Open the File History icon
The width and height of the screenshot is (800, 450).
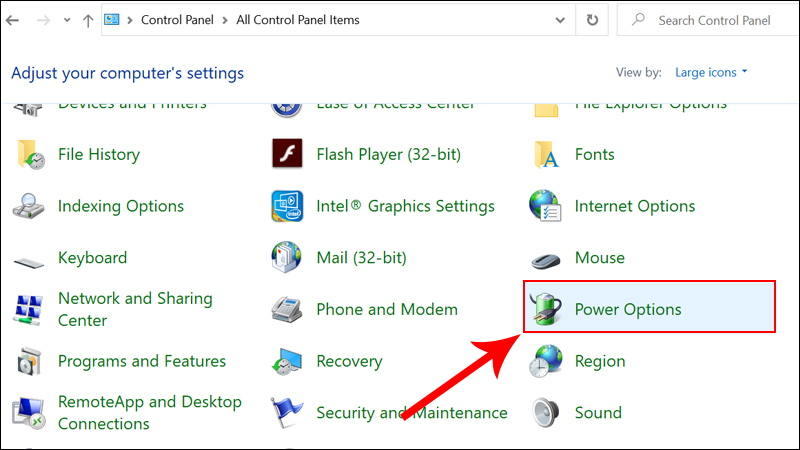[x=29, y=154]
